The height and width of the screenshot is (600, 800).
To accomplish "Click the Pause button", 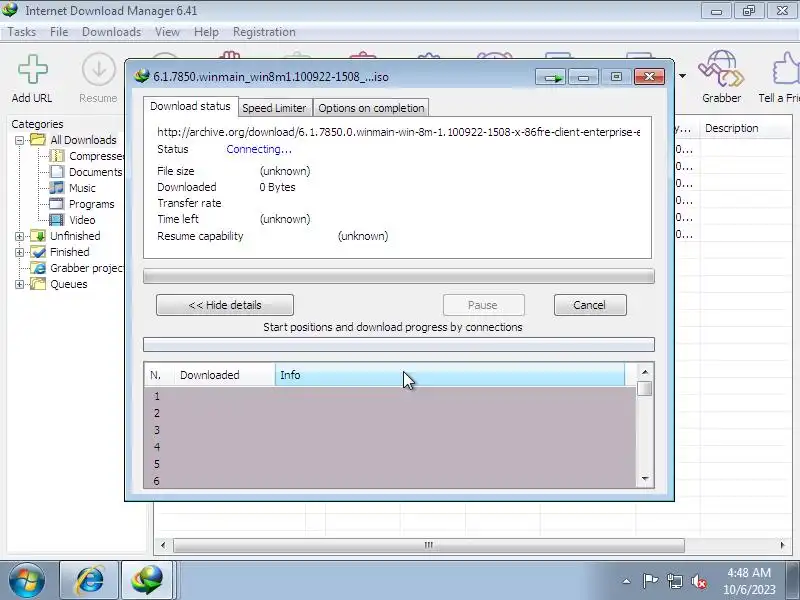I will (x=483, y=305).
